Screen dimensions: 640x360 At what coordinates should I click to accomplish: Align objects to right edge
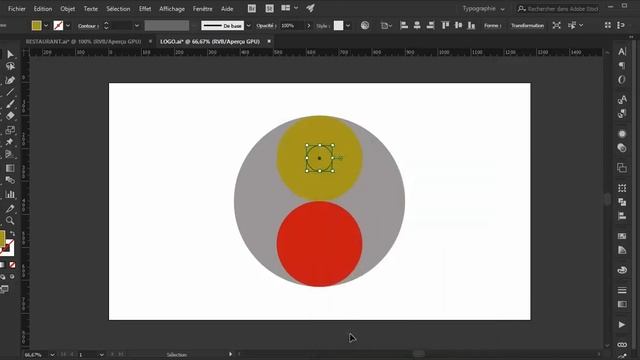pyautogui.click(x=431, y=25)
